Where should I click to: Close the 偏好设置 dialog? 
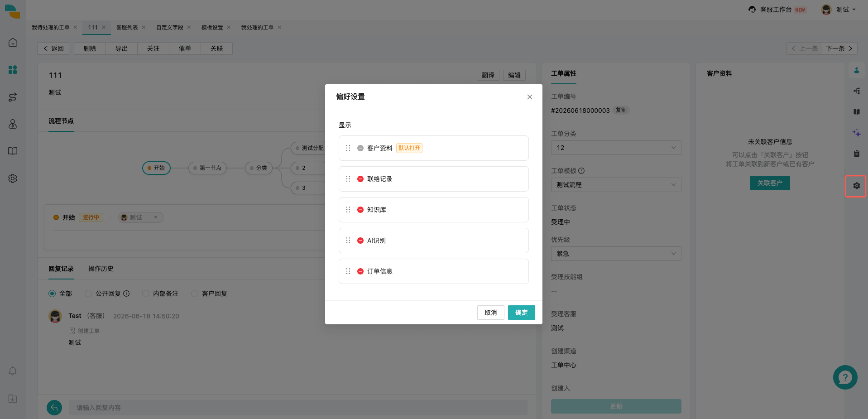coord(529,97)
